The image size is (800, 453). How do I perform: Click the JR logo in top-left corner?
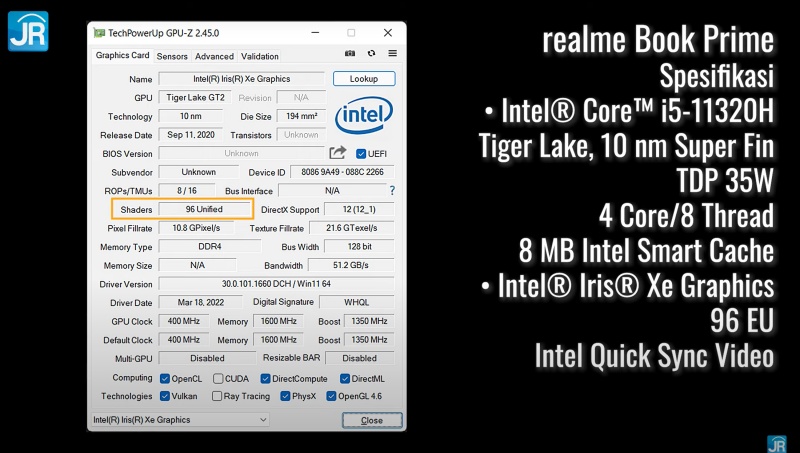coord(28,31)
